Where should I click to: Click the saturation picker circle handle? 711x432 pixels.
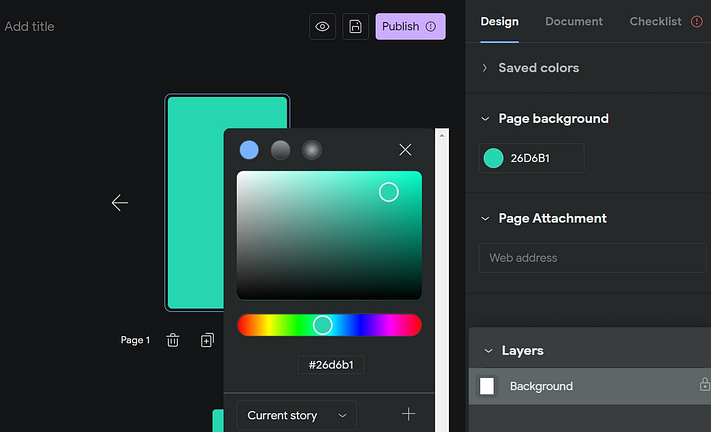coord(389,192)
